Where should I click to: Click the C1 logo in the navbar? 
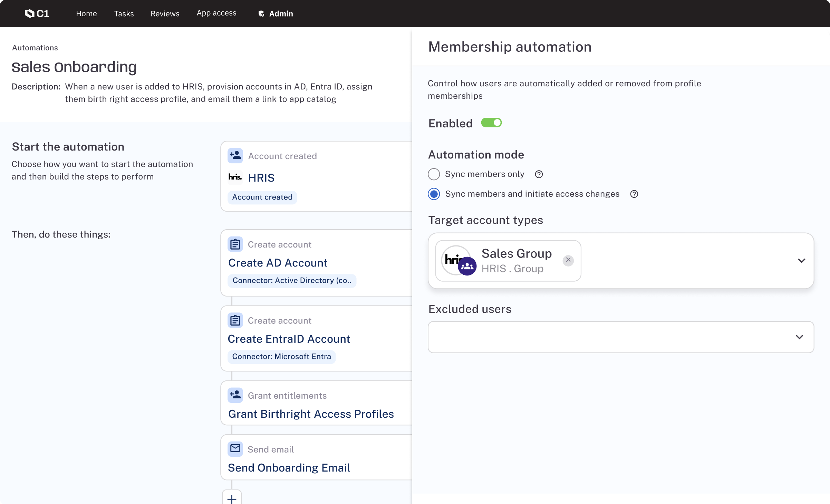point(37,13)
